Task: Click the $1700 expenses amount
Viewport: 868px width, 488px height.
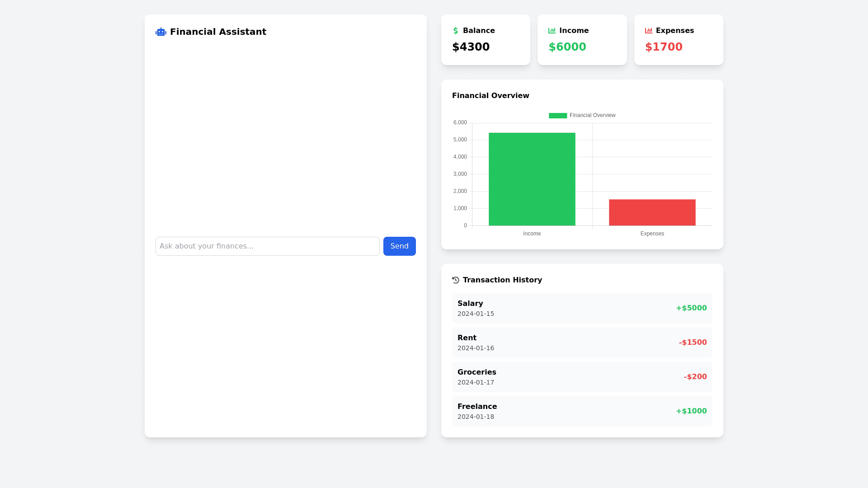Action: [664, 47]
